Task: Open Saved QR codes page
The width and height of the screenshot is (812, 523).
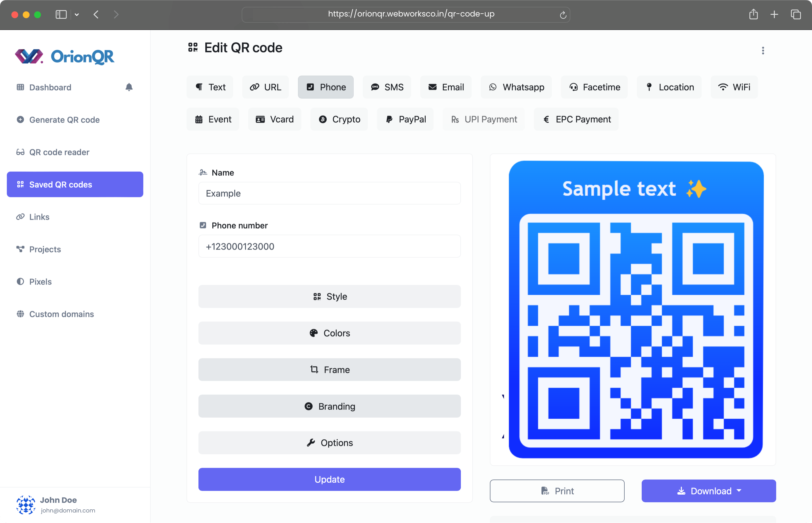Action: [x=75, y=184]
